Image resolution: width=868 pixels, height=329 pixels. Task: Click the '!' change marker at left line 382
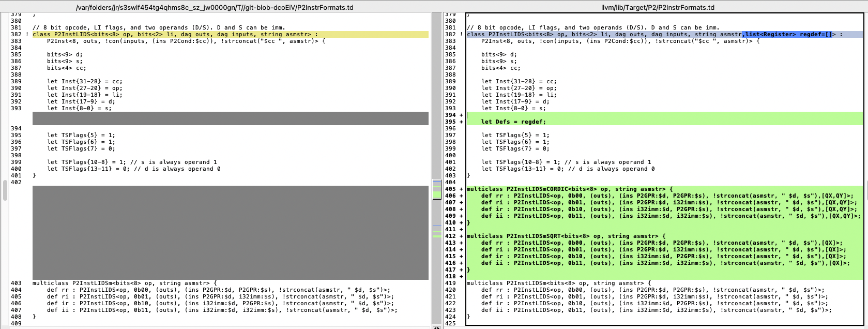[x=27, y=35]
